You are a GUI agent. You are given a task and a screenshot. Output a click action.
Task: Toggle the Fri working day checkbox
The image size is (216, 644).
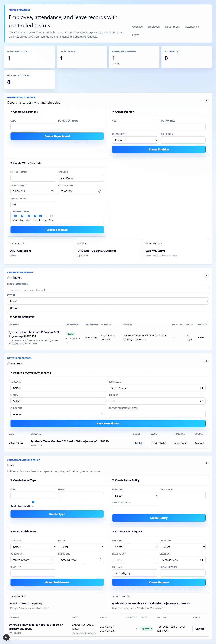pyautogui.click(x=41, y=216)
